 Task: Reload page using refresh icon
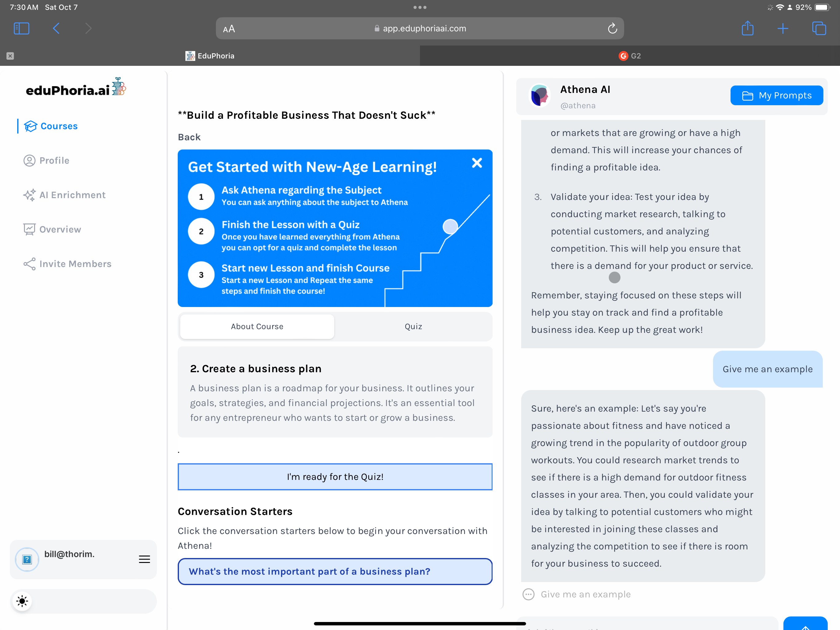coord(612,29)
